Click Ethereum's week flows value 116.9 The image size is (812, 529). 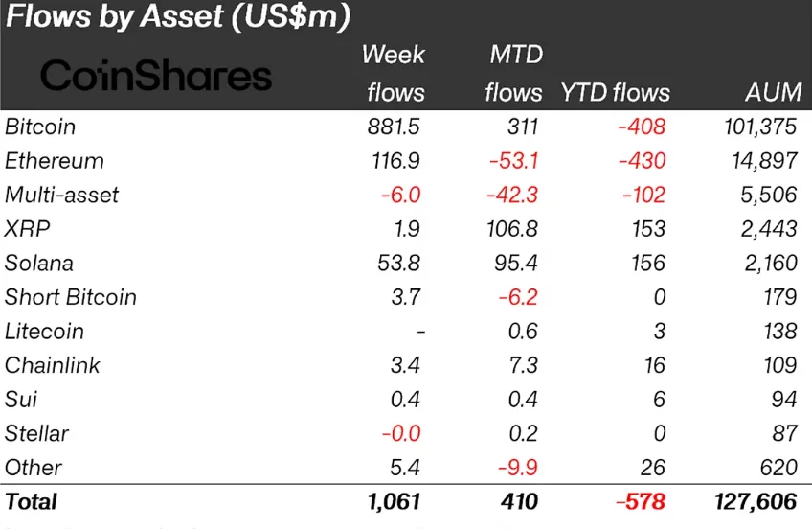click(398, 161)
